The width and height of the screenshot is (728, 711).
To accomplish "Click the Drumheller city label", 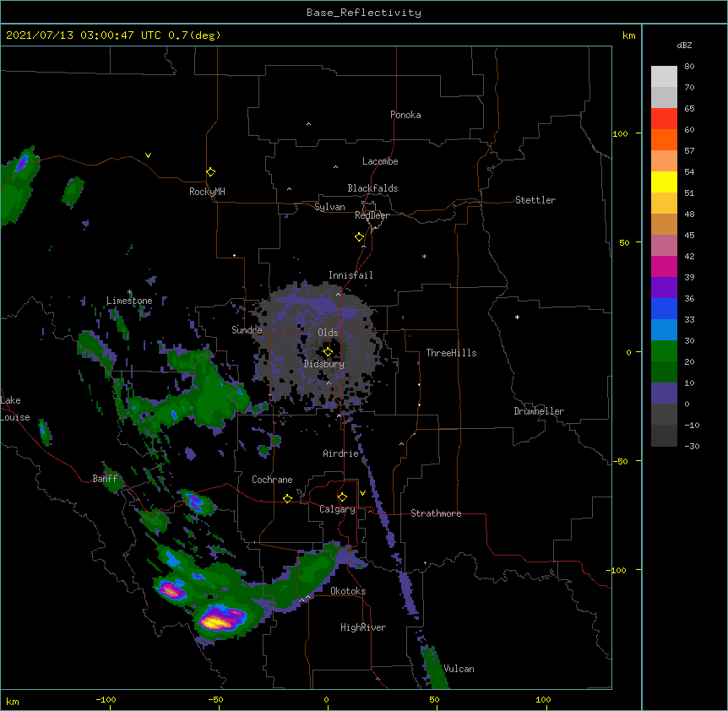I will 539,411.
